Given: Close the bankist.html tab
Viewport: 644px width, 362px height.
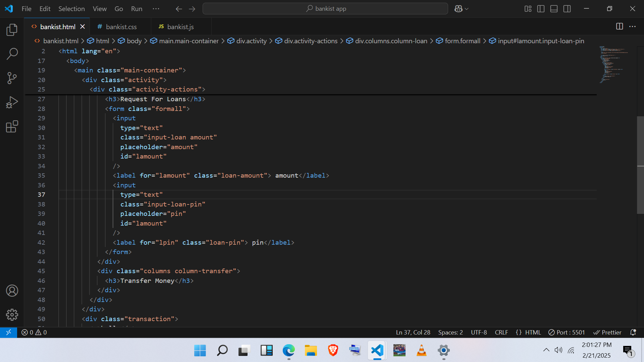Looking at the screenshot, I should coord(83,26).
